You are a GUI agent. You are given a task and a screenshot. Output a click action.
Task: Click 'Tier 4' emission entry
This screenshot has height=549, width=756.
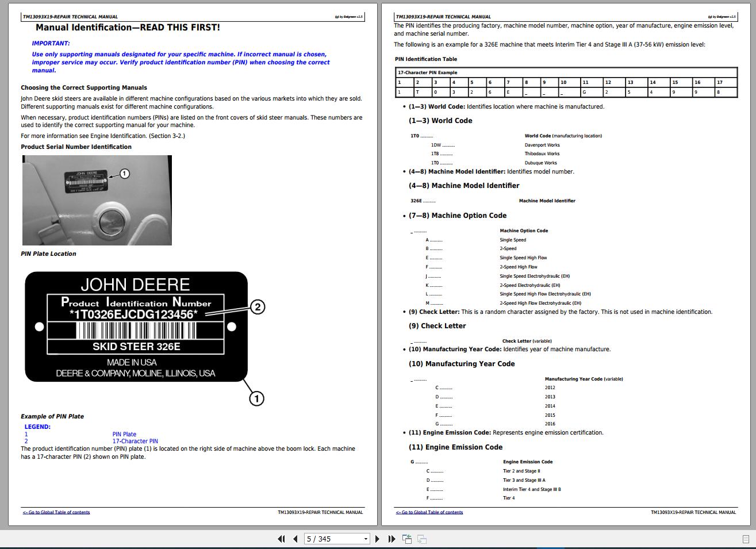[509, 498]
